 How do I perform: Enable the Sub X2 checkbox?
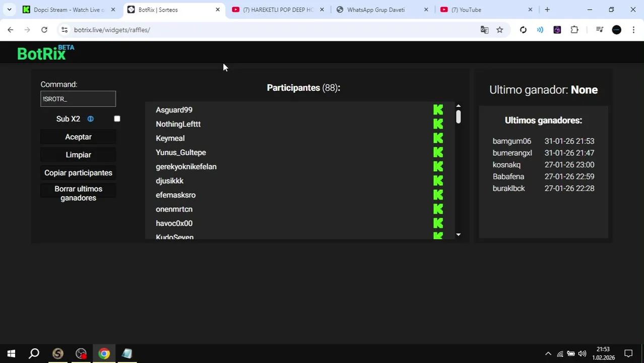point(117,119)
